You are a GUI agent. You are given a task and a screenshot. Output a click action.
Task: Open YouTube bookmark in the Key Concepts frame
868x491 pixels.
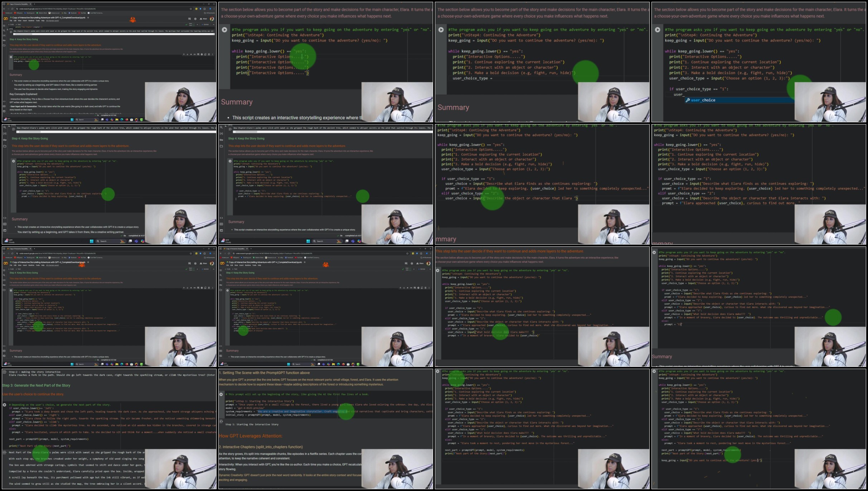click(x=82, y=13)
